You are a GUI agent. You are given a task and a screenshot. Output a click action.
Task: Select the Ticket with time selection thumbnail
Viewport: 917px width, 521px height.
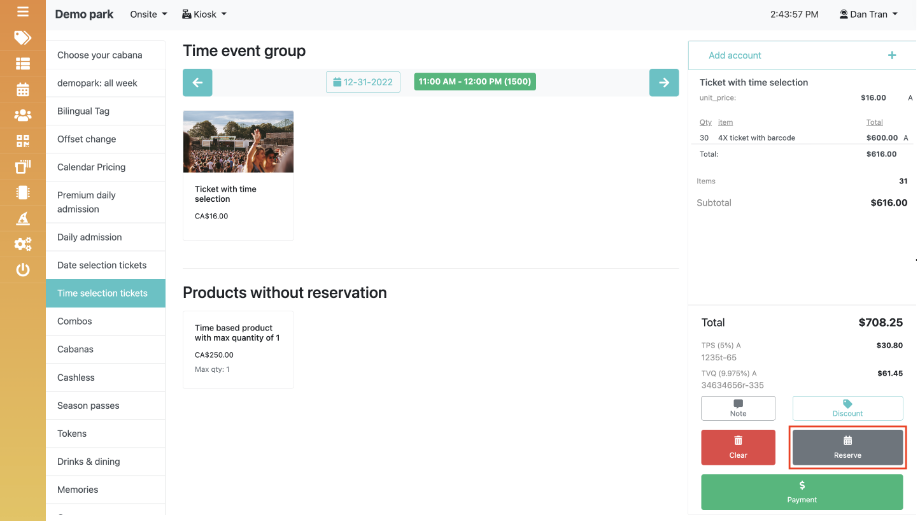(238, 142)
